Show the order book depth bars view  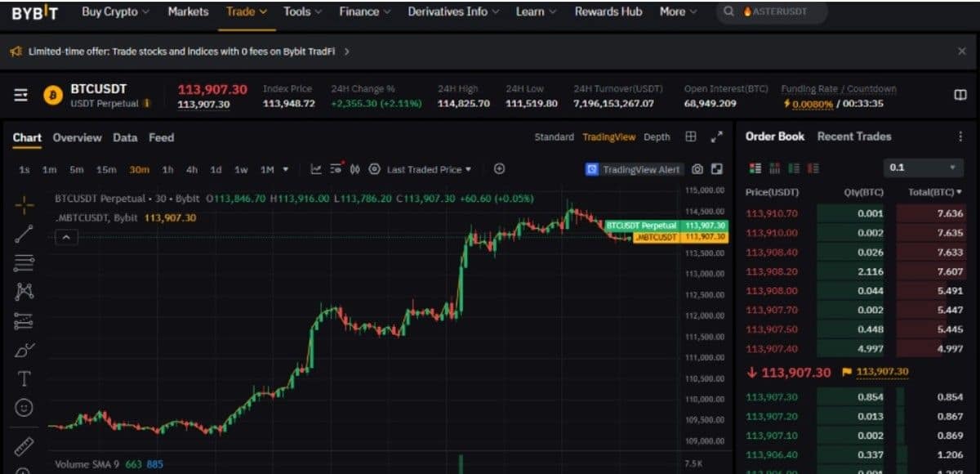point(774,168)
